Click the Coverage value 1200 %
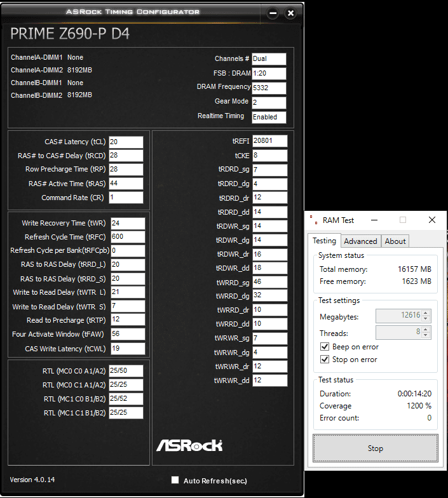The image size is (448, 498). [419, 405]
